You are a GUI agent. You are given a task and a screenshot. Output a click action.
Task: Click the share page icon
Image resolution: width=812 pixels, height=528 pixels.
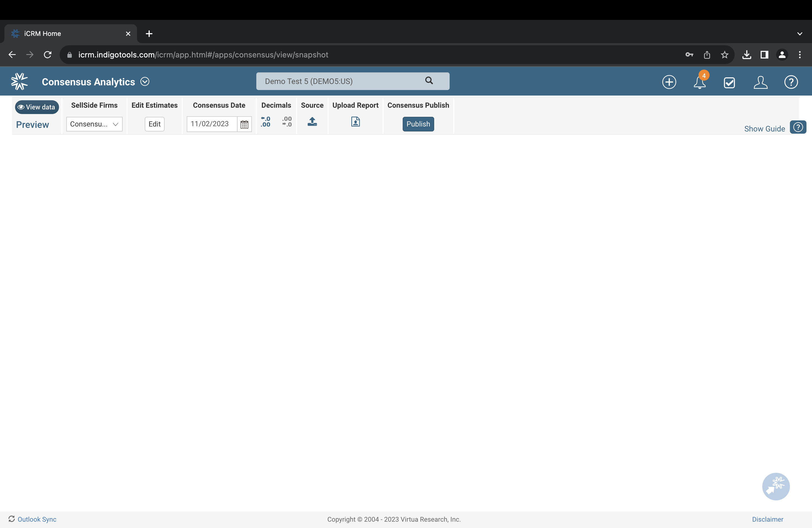pyautogui.click(x=707, y=55)
